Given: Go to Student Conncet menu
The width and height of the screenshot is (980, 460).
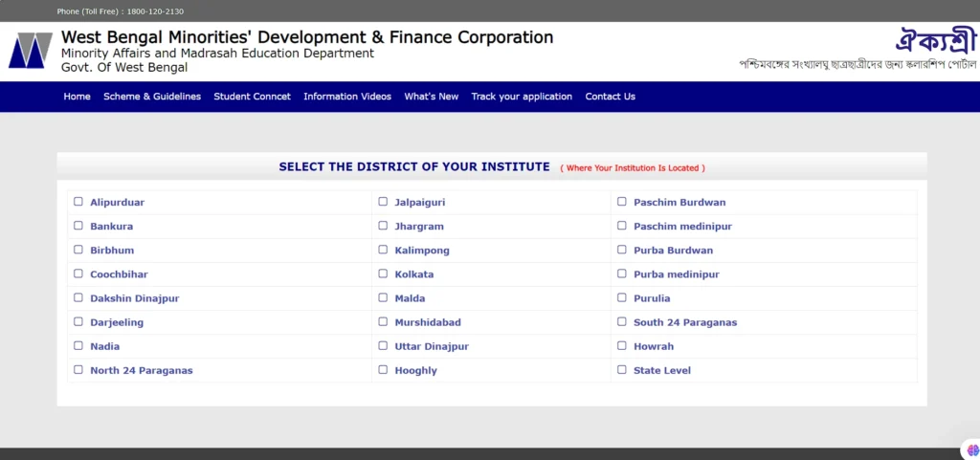Looking at the screenshot, I should 252,97.
